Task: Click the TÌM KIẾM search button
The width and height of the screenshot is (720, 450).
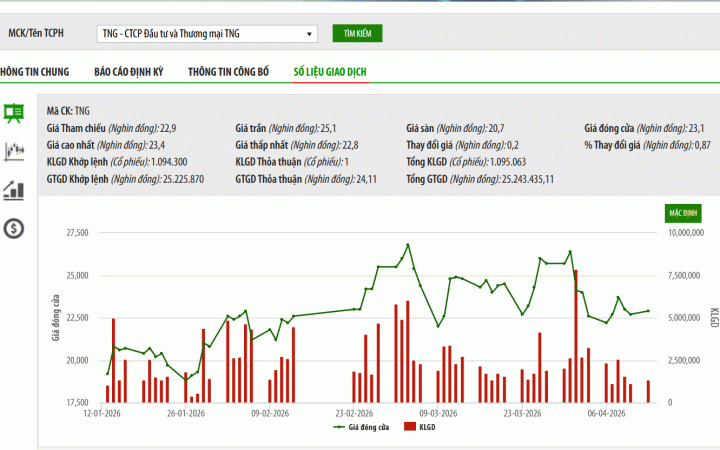Action: tap(357, 34)
